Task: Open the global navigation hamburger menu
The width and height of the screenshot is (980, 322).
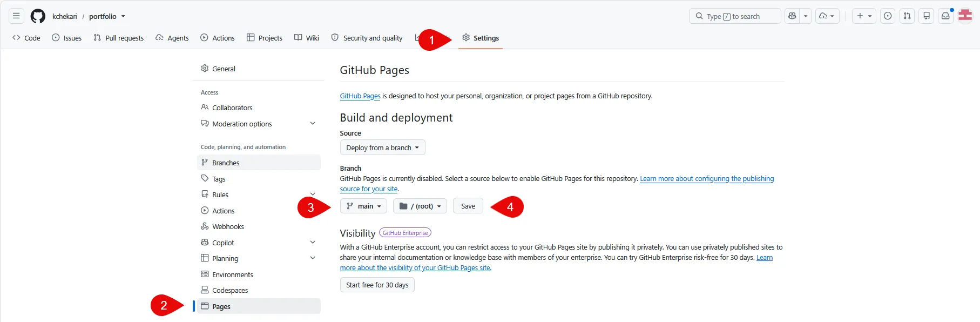Action: click(16, 16)
